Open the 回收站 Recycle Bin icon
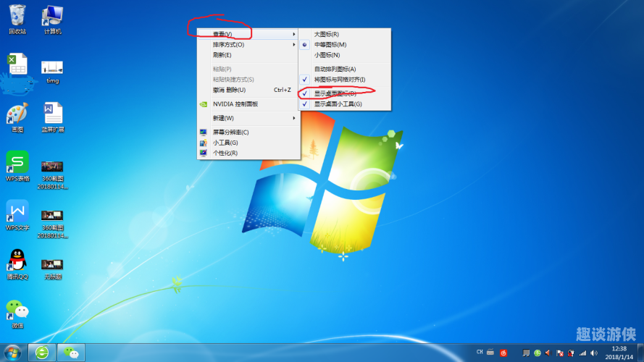Viewport: 644px width, 362px height. click(17, 20)
